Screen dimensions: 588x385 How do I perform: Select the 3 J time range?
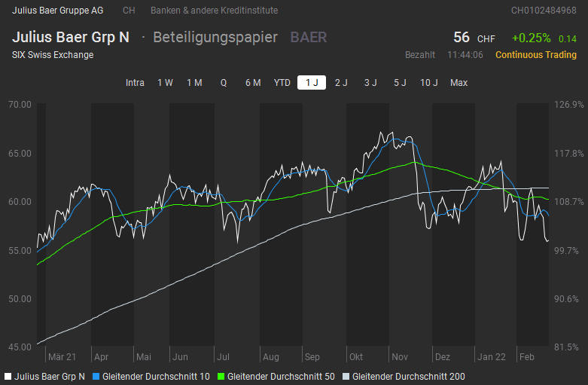370,83
